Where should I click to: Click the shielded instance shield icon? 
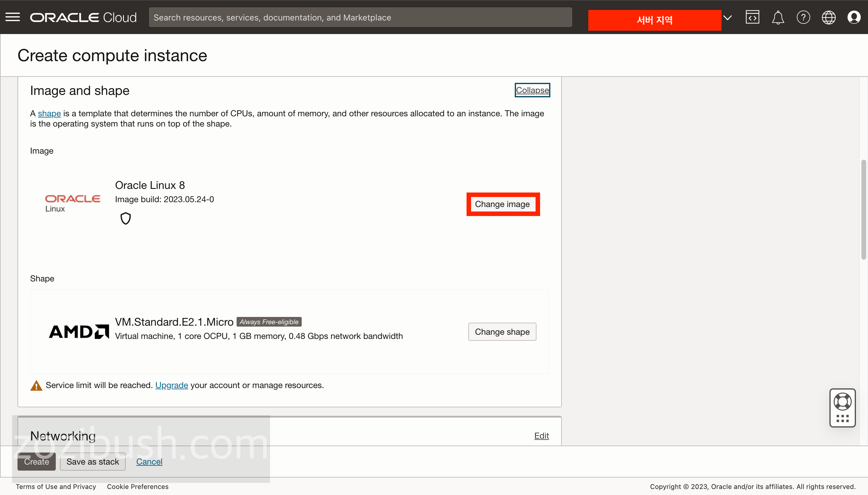click(126, 218)
